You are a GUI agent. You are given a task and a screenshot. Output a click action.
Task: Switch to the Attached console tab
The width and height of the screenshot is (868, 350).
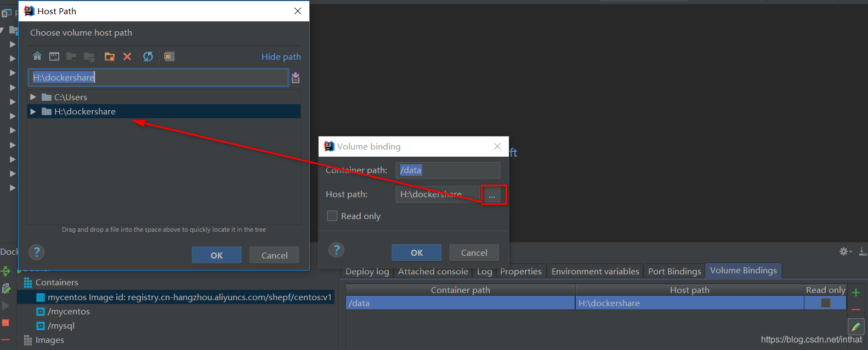433,271
